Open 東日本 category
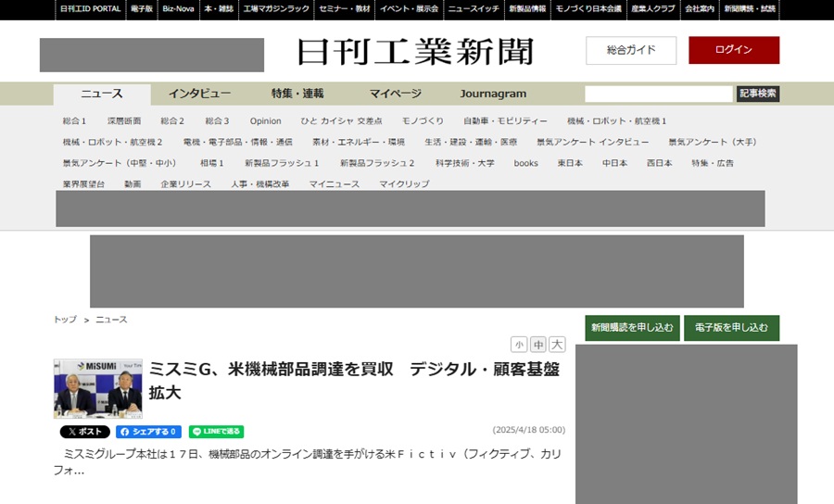The height and width of the screenshot is (504, 834). [x=570, y=163]
